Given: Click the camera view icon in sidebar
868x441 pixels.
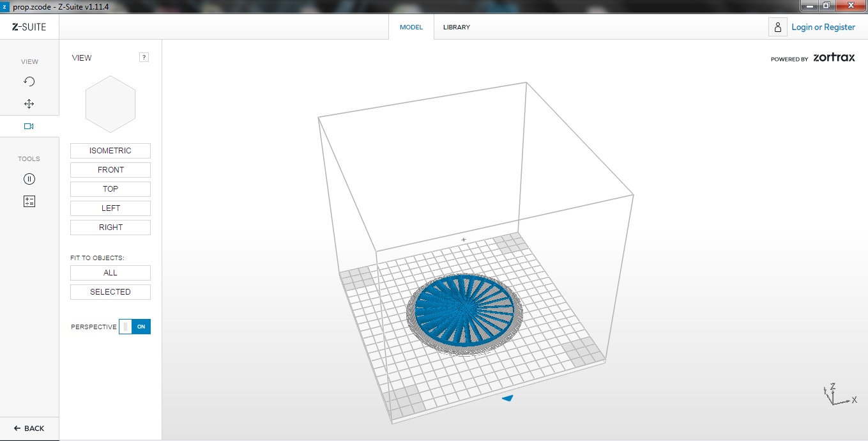Looking at the screenshot, I should (29, 126).
